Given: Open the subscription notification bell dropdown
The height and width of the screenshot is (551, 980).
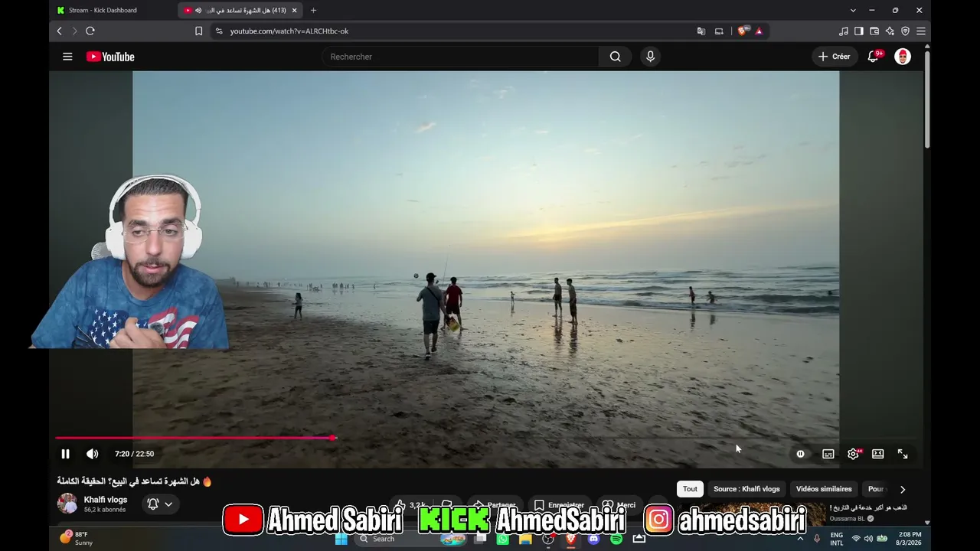Looking at the screenshot, I should tap(160, 504).
